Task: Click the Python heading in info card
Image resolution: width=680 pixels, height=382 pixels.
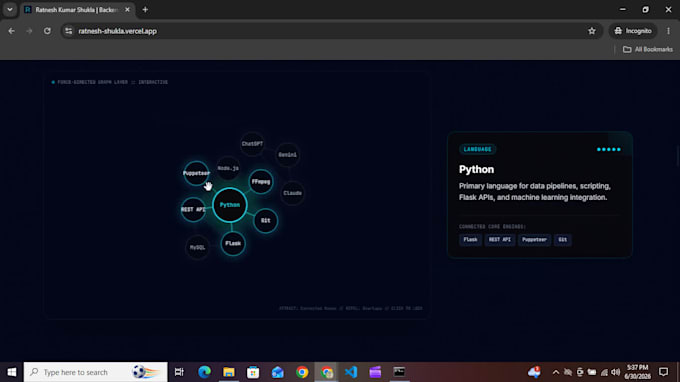Action: coord(476,169)
